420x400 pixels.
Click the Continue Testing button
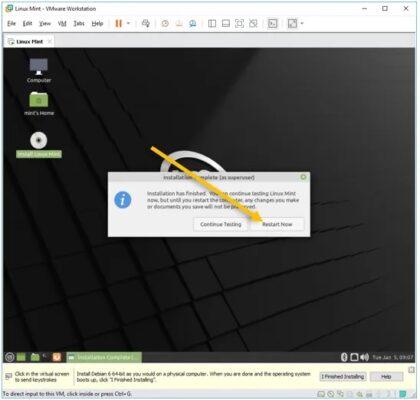221,224
